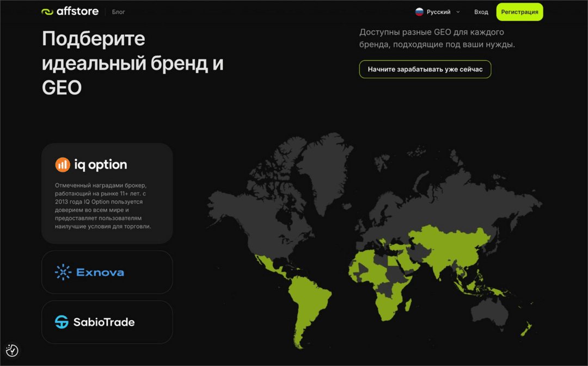The height and width of the screenshot is (366, 588).
Task: Click the orange iq option logo icon
Action: [63, 164]
